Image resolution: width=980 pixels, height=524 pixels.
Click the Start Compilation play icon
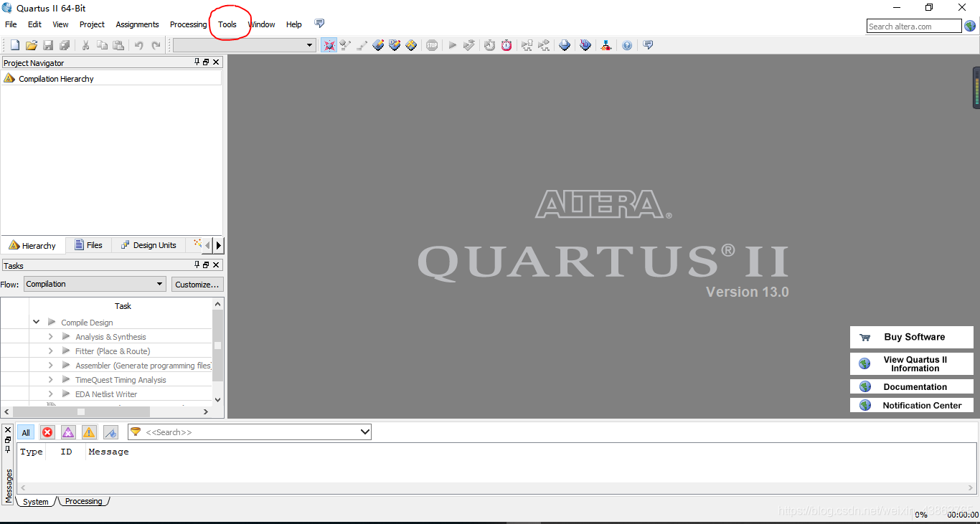point(453,45)
